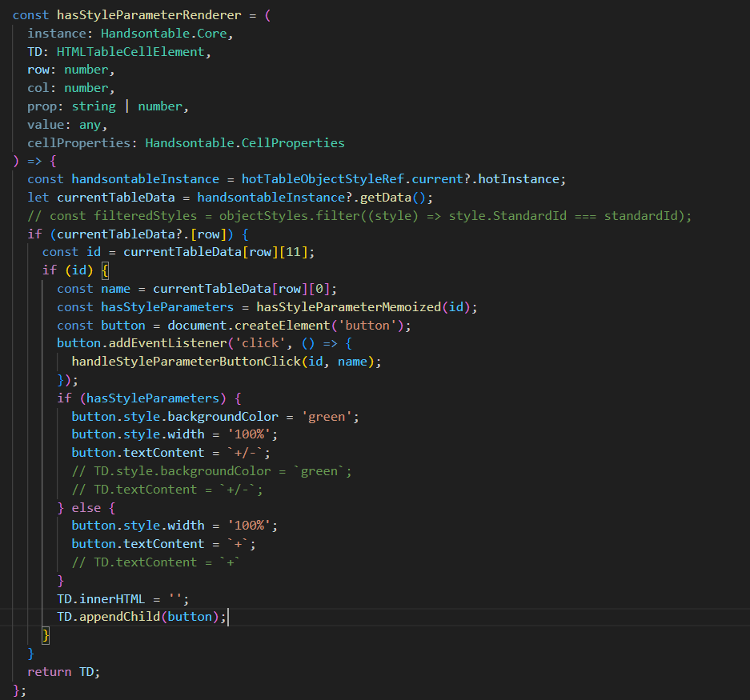750x700 pixels.
Task: Click 'if (hasStyleParameters) {' line
Action: coord(149,398)
